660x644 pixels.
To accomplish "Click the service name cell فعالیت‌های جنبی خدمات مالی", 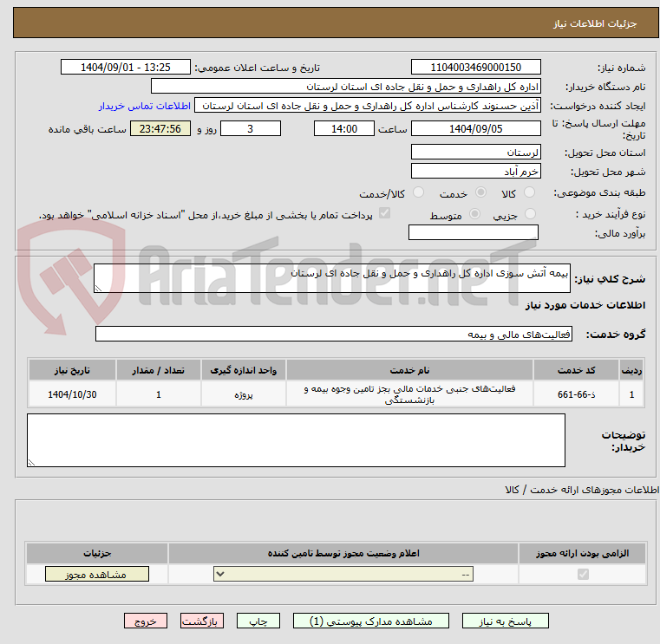I will click(409, 394).
